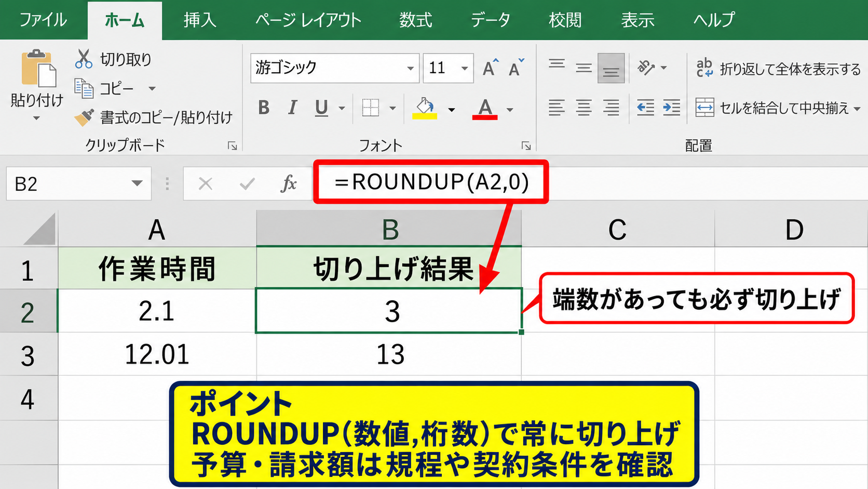Click the Borders grid icon
The width and height of the screenshot is (868, 489).
[371, 108]
